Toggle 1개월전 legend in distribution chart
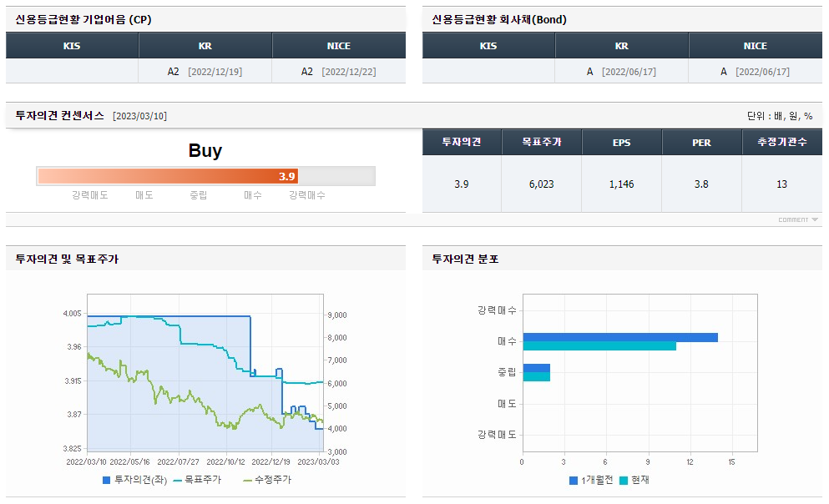This screenshot has height=504, width=829. point(591,481)
